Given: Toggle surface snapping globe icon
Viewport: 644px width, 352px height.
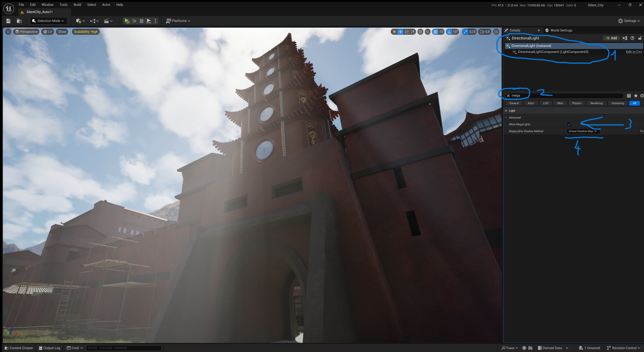Looking at the screenshot, I should [420, 32].
